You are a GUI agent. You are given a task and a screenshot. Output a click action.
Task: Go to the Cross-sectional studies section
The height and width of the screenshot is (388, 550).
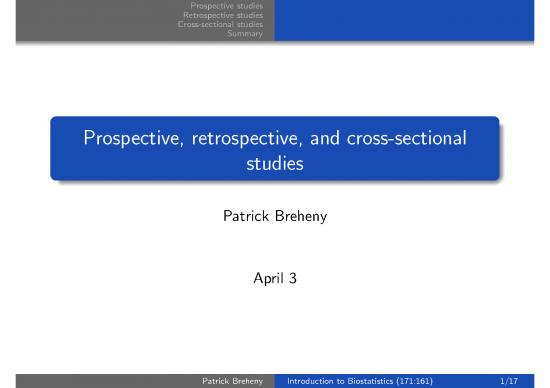(220, 24)
